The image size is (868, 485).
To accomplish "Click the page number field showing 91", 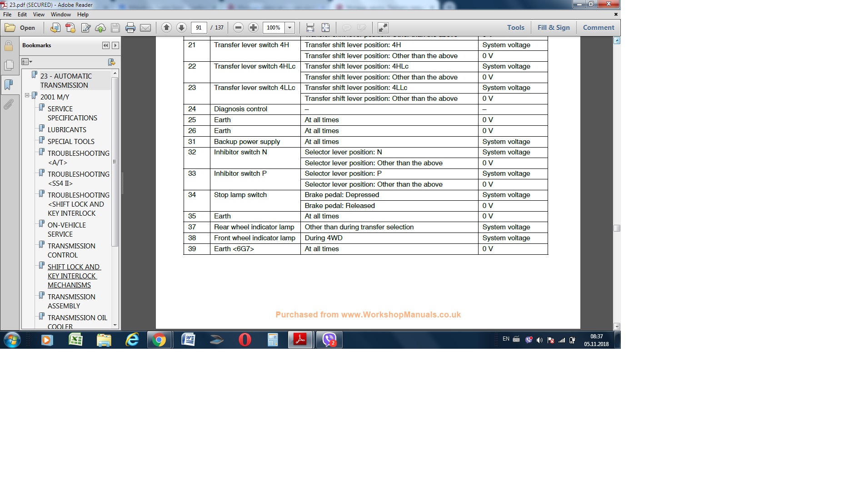I will [x=199, y=28].
